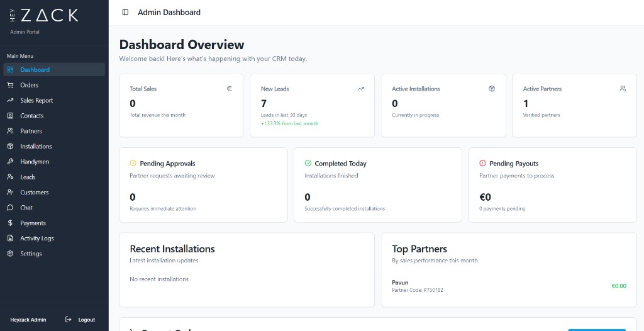Click the Hey Zack logo

(43, 16)
